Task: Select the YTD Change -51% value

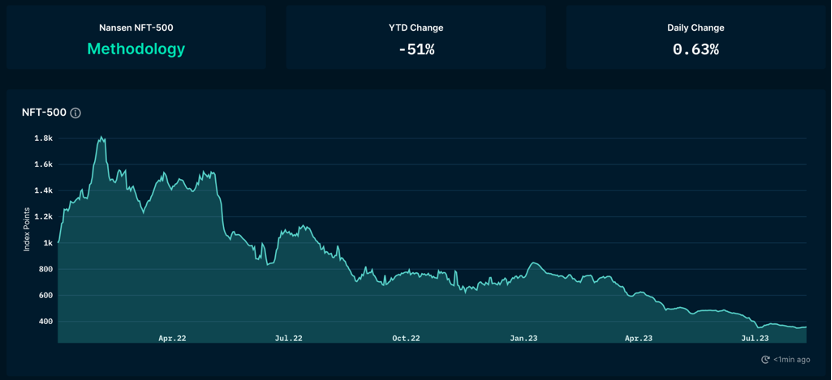Action: (x=417, y=50)
